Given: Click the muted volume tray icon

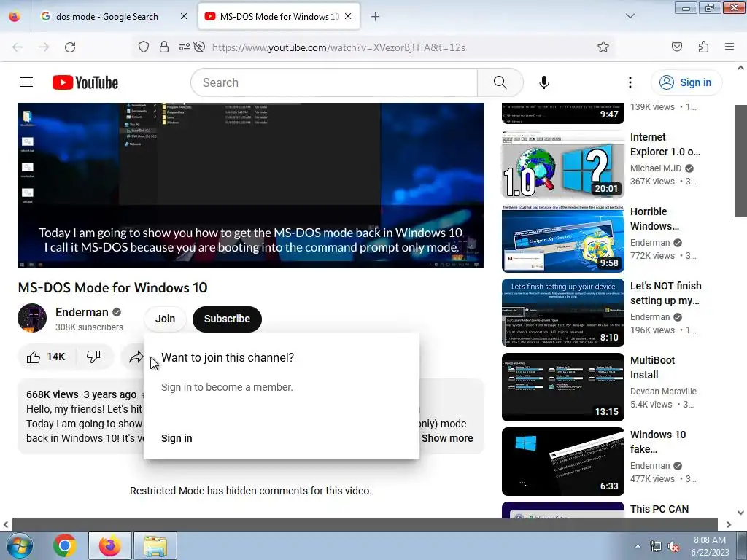Looking at the screenshot, I should click(673, 547).
